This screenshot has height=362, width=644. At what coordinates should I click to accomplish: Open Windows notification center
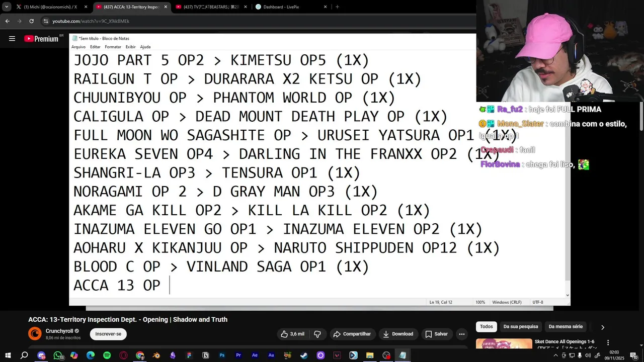(x=633, y=355)
